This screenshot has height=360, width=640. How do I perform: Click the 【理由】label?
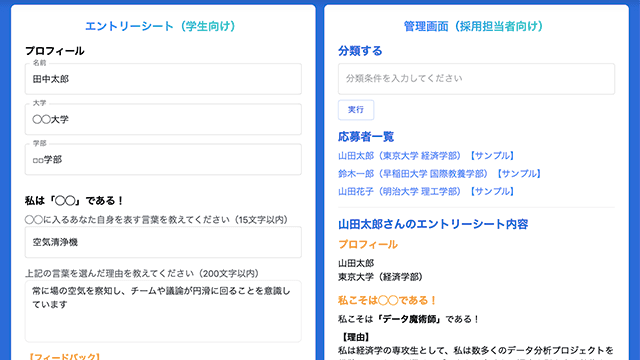[x=356, y=337]
